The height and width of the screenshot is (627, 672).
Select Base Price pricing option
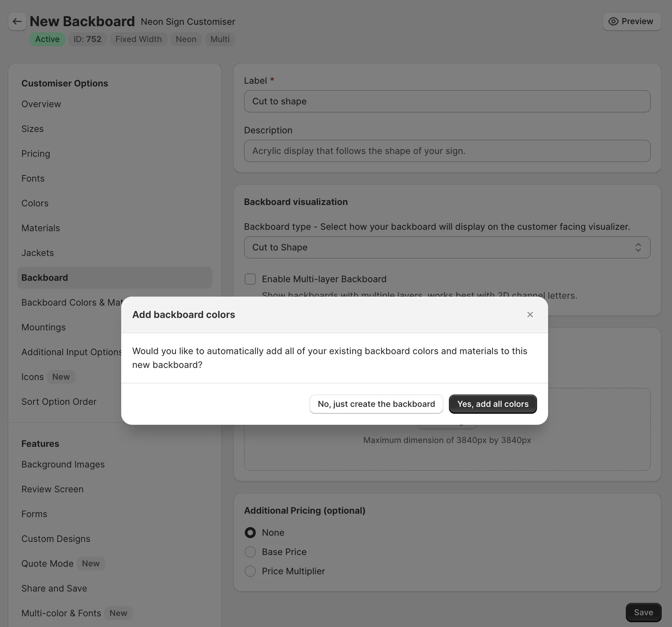pos(250,552)
